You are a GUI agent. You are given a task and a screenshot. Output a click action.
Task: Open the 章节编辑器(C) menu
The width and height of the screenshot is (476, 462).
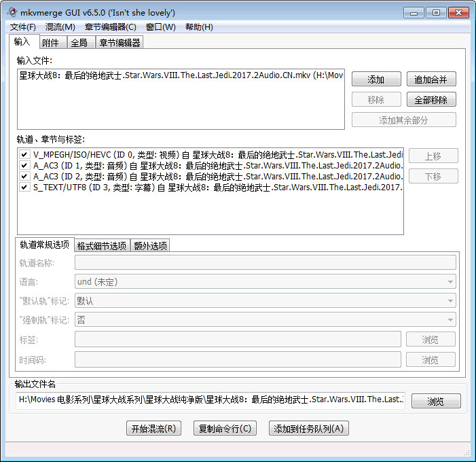coord(110,27)
